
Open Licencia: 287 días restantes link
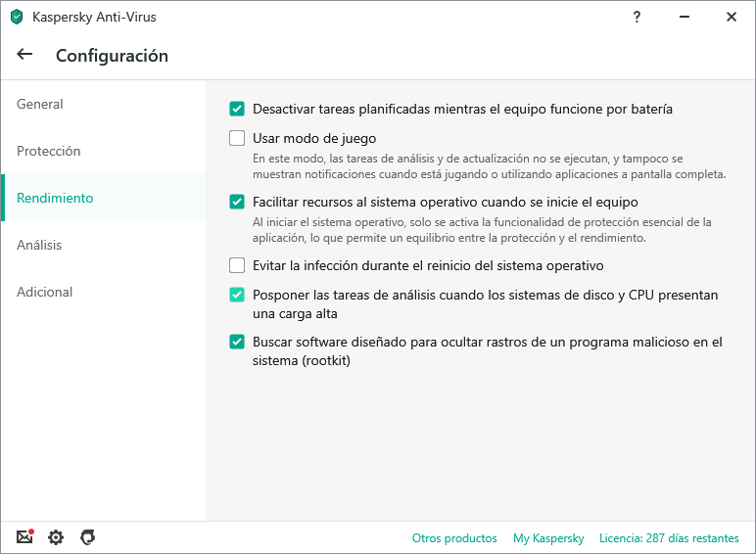point(669,538)
